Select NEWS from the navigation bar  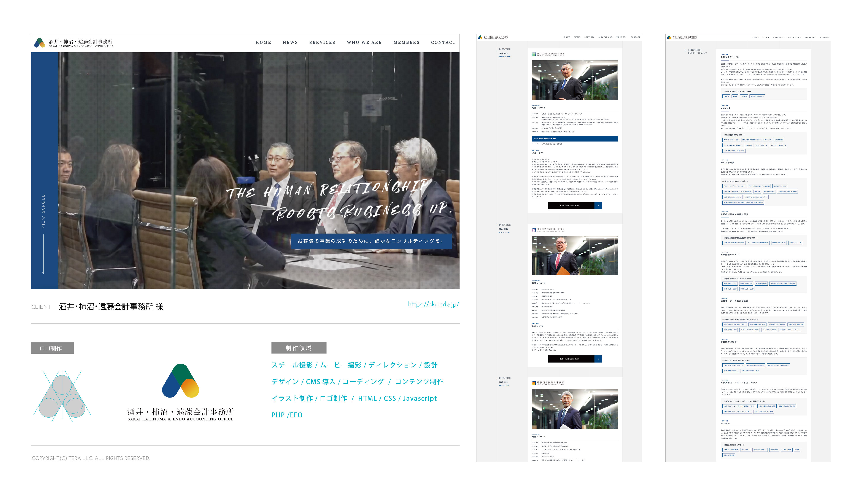[290, 43]
